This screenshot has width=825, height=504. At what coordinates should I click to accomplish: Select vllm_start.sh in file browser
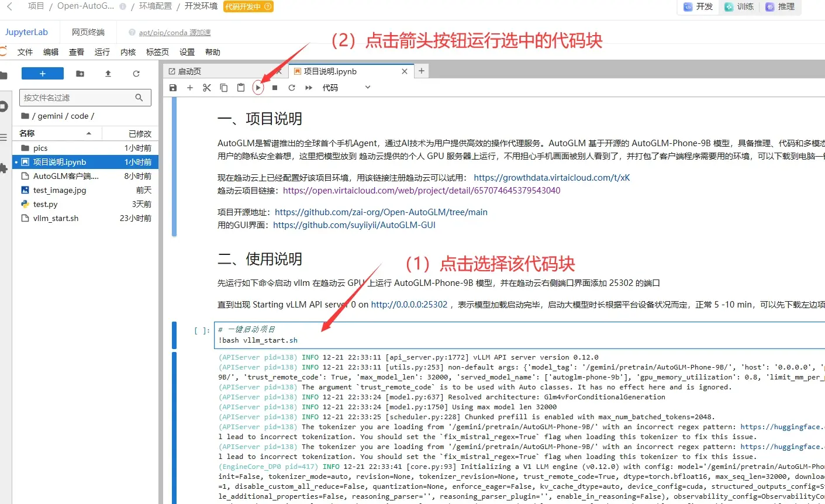pos(86,218)
